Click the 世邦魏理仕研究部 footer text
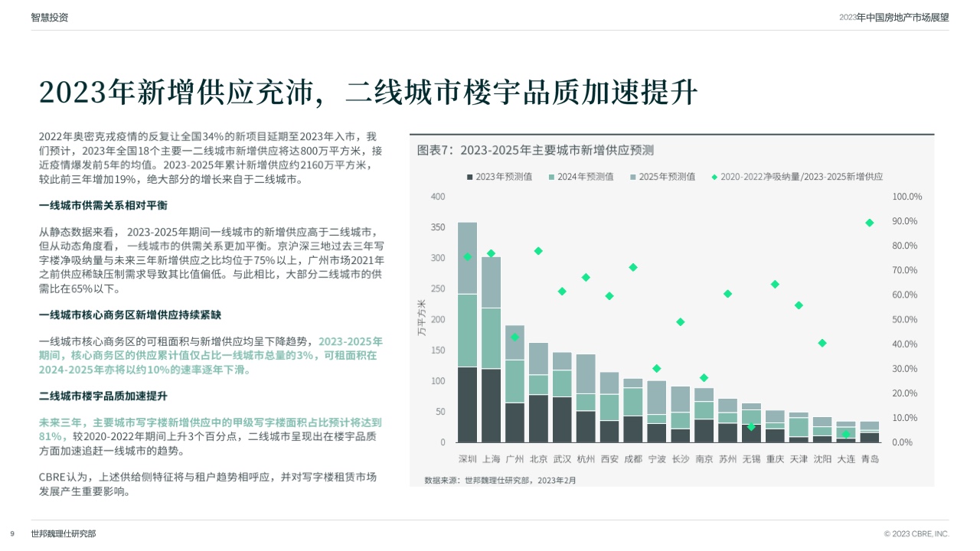This screenshot has height=551, width=980. pos(64,533)
